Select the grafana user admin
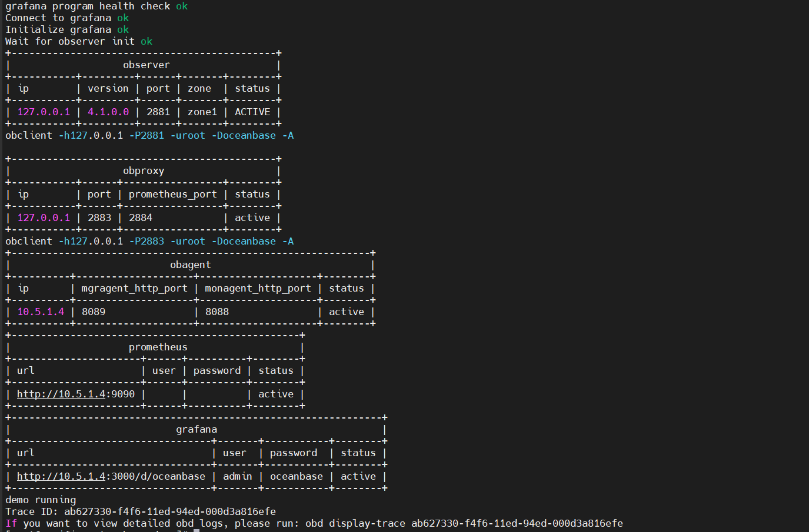Viewport: 809px width, 532px height. (x=238, y=477)
